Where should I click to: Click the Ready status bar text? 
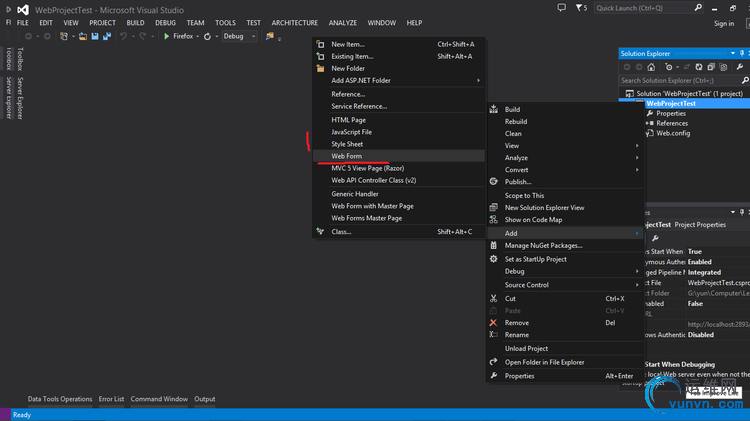22,415
